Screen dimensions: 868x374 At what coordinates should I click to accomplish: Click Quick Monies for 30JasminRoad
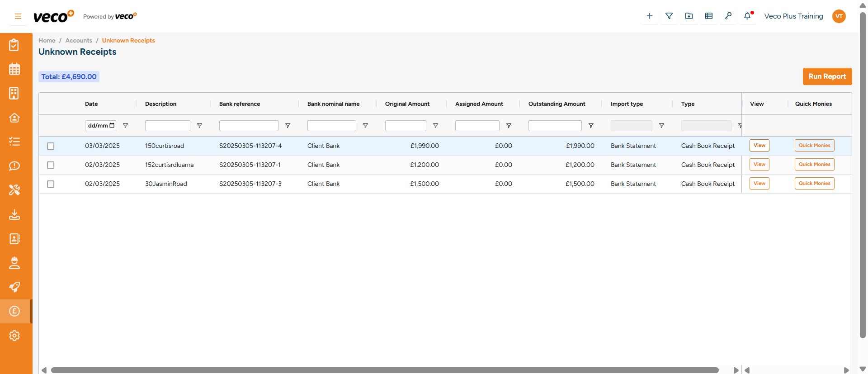coord(814,184)
